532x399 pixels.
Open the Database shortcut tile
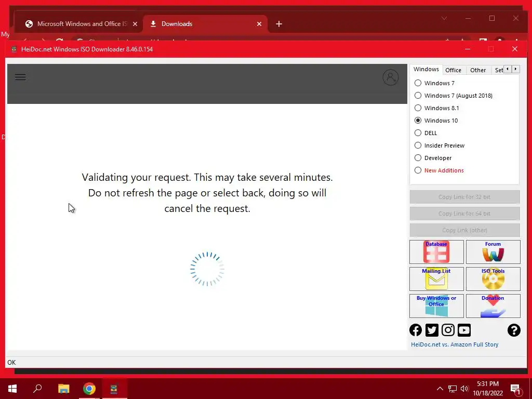436,252
